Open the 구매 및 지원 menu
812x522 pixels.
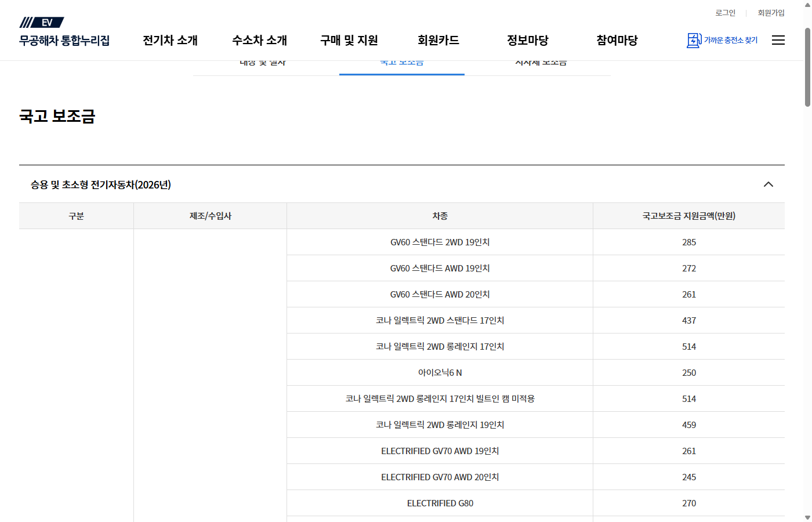click(348, 41)
